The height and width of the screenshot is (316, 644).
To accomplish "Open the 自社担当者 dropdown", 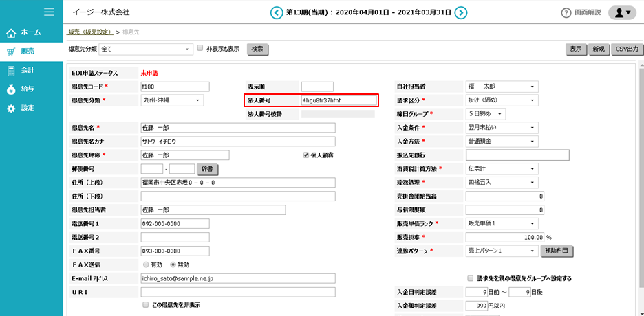I will [502, 87].
